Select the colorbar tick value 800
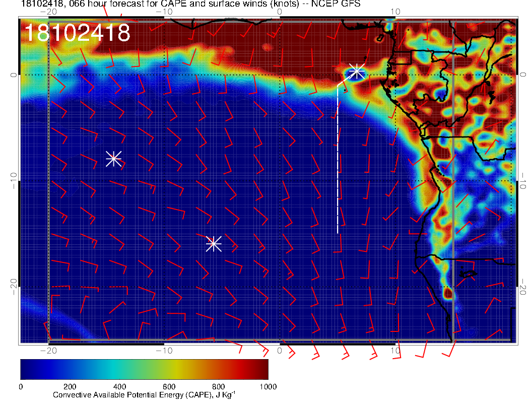This screenshot has height=411, width=532. click(219, 387)
